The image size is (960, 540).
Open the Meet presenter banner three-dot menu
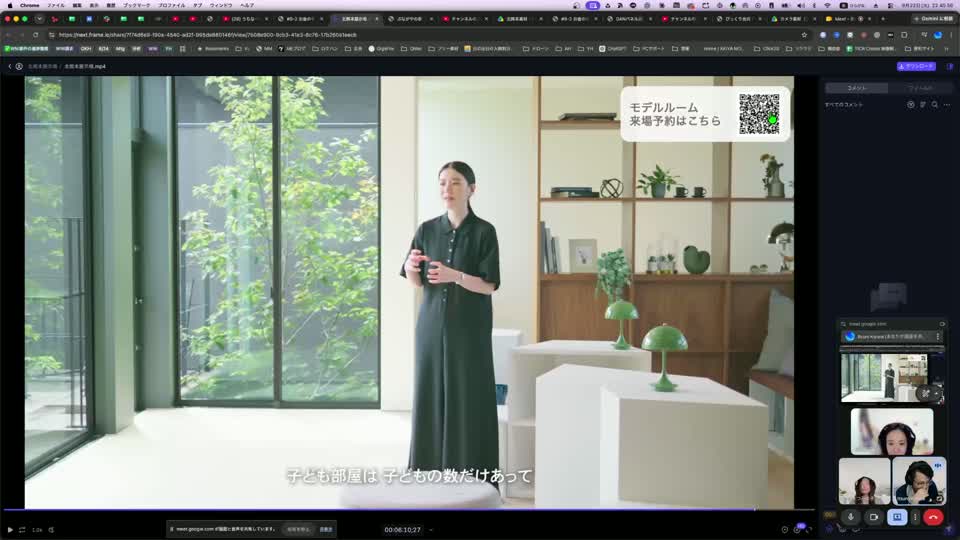click(x=937, y=337)
